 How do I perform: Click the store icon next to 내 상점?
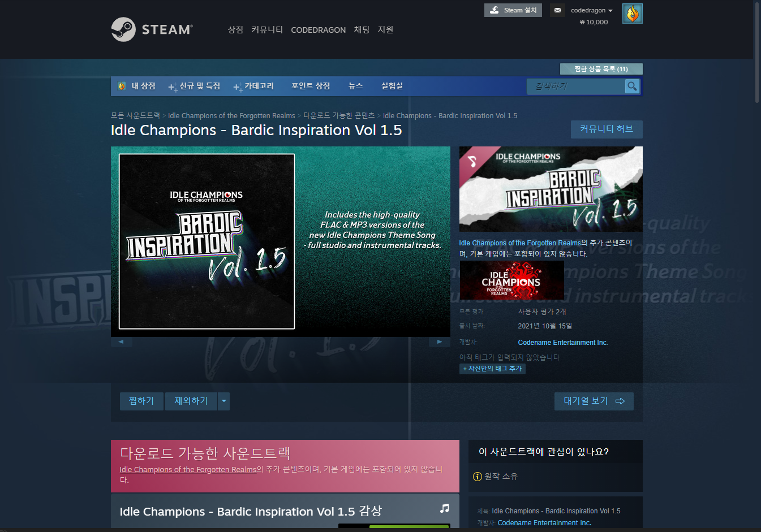tap(122, 86)
